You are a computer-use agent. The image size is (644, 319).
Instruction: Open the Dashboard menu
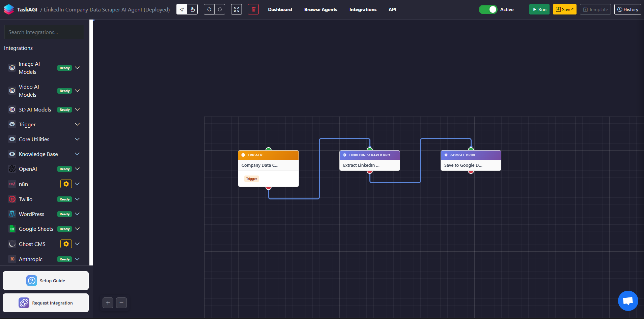click(x=280, y=9)
